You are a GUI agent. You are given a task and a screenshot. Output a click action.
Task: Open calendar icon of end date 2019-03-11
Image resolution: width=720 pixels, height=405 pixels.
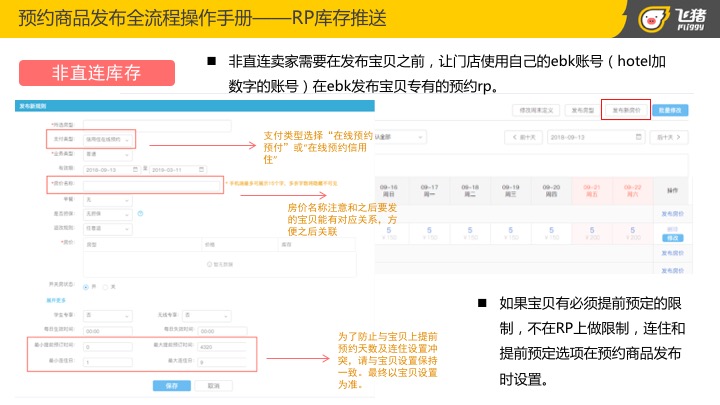pyautogui.click(x=202, y=169)
